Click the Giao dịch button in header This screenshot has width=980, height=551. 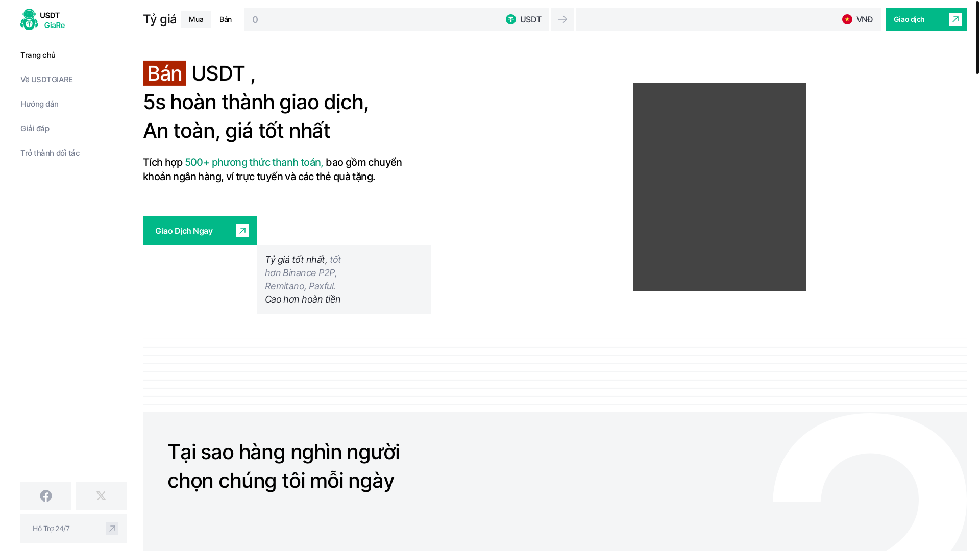926,19
